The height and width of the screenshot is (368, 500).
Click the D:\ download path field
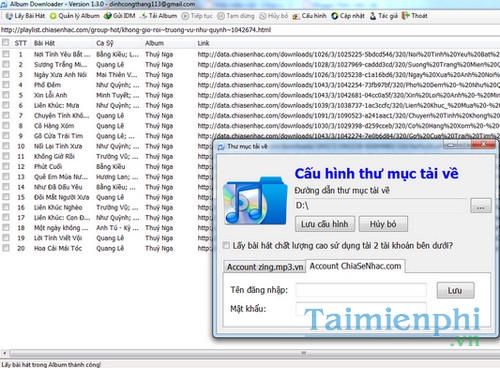[380, 206]
